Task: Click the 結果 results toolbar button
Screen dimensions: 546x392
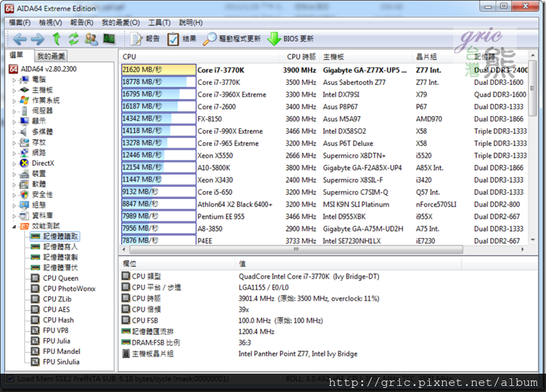Action: tap(182, 39)
